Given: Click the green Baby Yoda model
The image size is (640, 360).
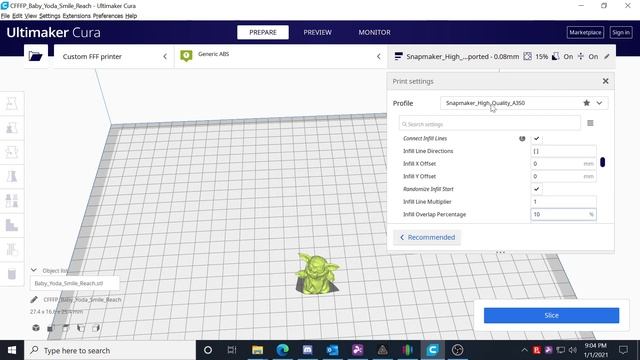Looking at the screenshot, I should (x=317, y=273).
